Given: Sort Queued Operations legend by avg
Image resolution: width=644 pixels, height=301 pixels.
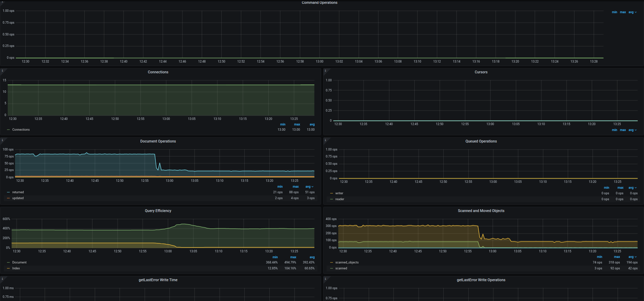Looking at the screenshot, I should [632, 188].
